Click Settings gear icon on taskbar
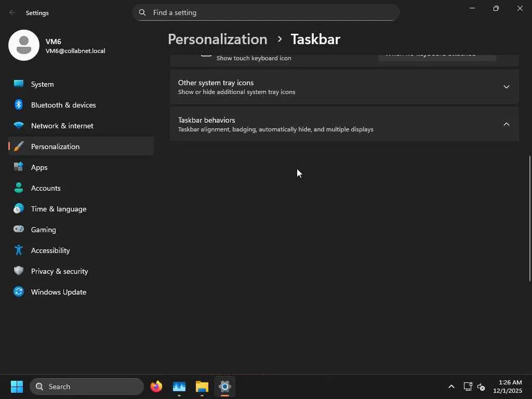Screen dimensions: 532x399 point(224,387)
